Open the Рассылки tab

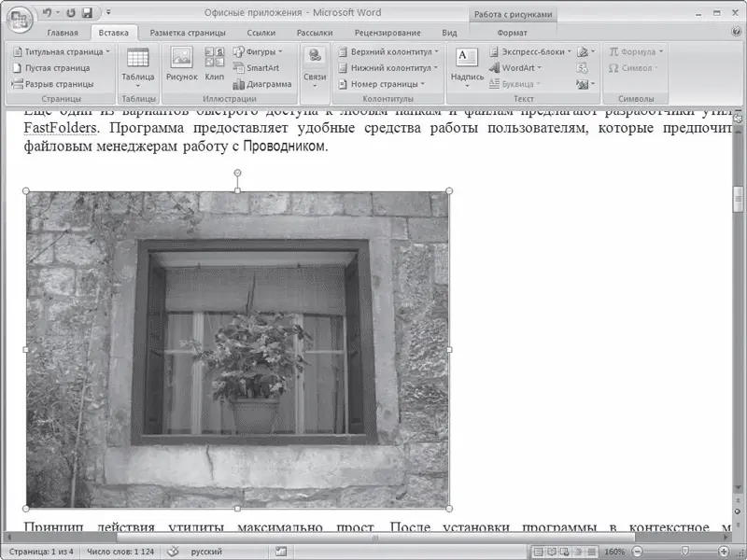[315, 33]
